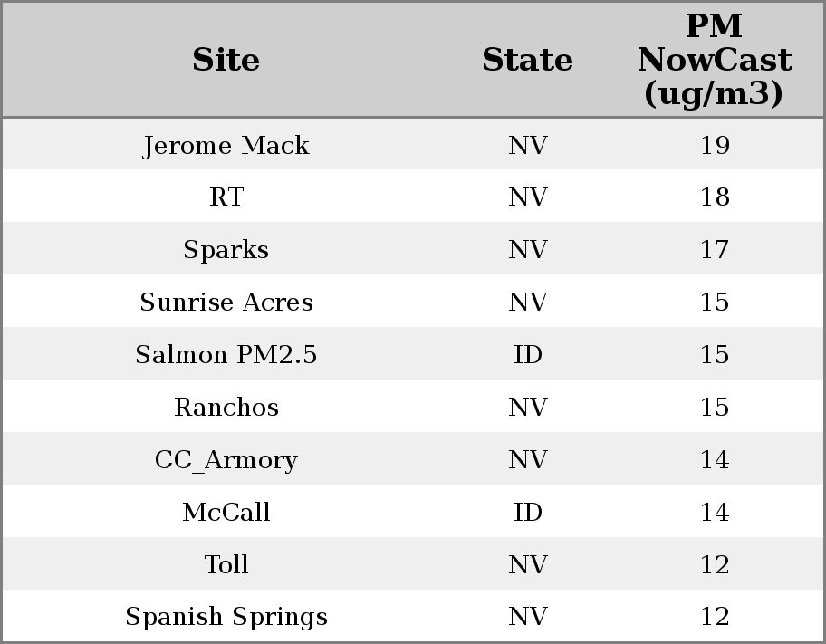The image size is (826, 644).
Task: Click the Spanish Springs site name
Action: 226,617
